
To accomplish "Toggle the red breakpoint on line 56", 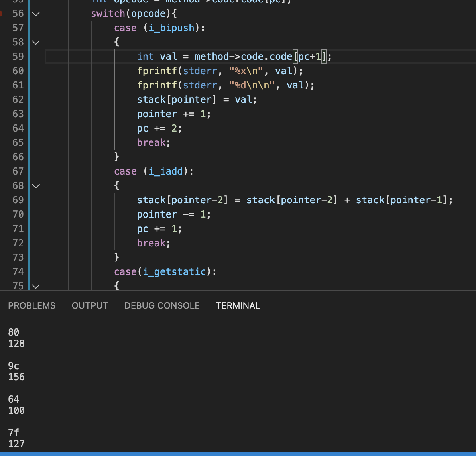I will 1,14.
